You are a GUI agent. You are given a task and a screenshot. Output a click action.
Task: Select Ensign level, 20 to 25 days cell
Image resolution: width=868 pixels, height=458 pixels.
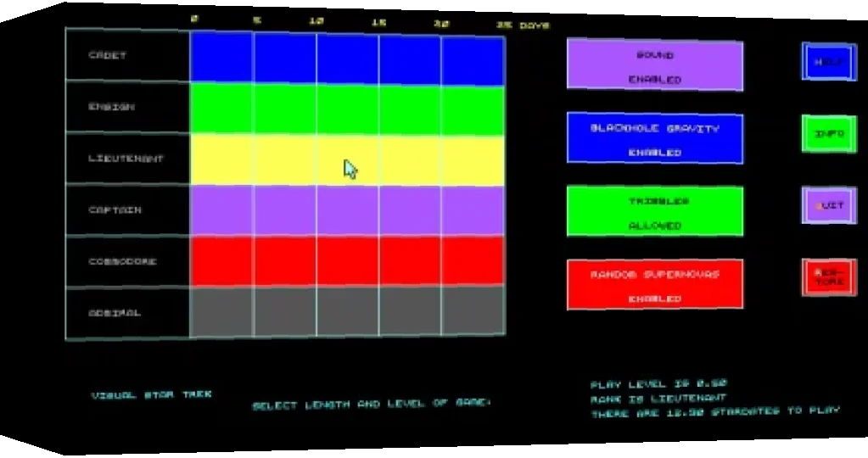(473, 111)
